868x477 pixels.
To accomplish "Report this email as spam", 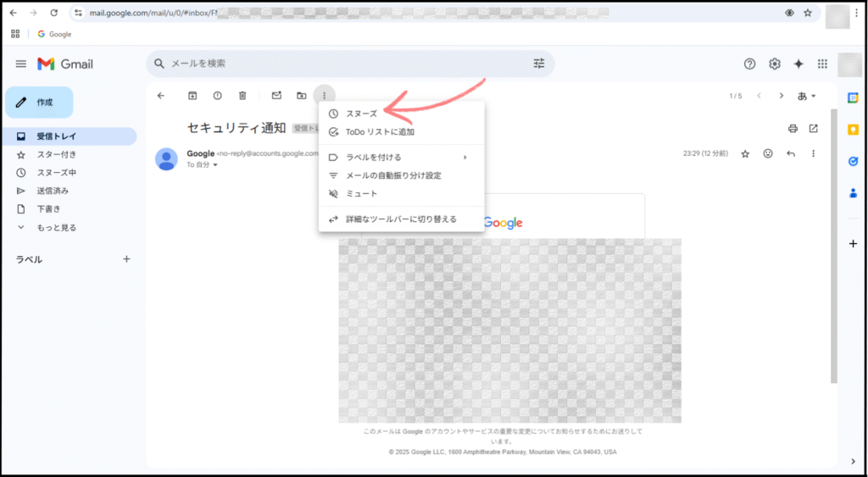I will tap(218, 96).
